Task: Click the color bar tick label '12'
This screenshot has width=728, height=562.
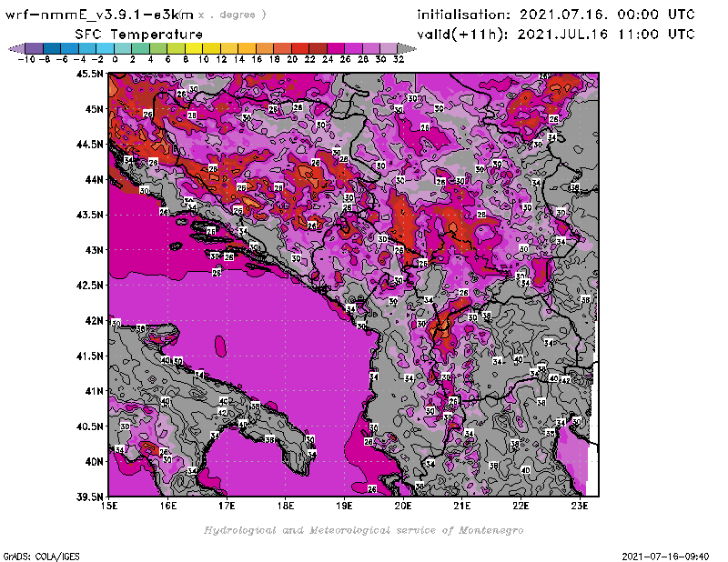Action: tap(221, 59)
